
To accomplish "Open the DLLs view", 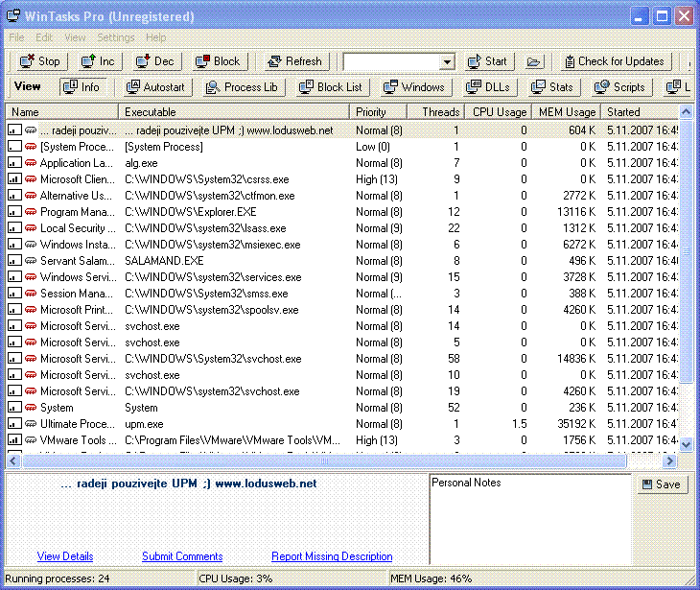I will click(x=488, y=86).
